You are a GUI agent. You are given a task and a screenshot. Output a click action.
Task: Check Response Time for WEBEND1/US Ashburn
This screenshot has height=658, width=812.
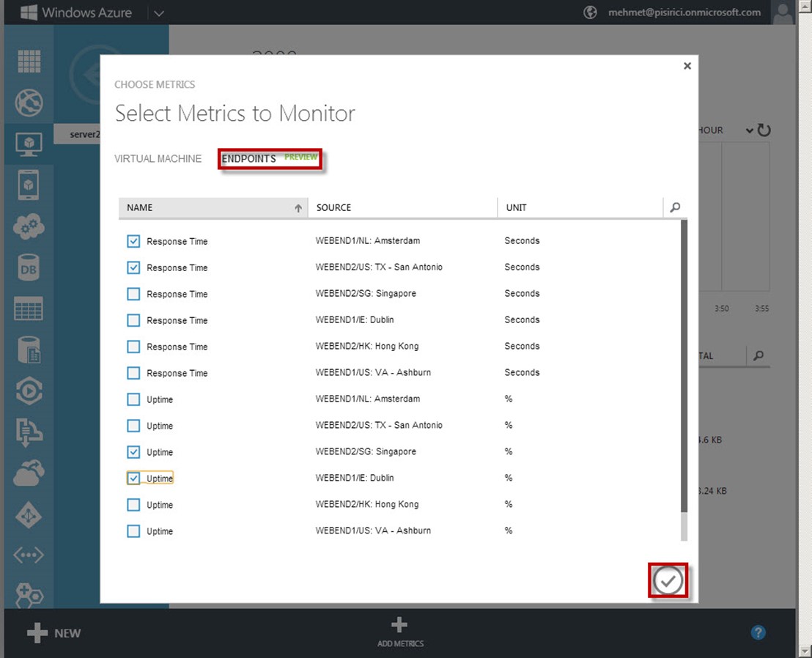pyautogui.click(x=133, y=373)
